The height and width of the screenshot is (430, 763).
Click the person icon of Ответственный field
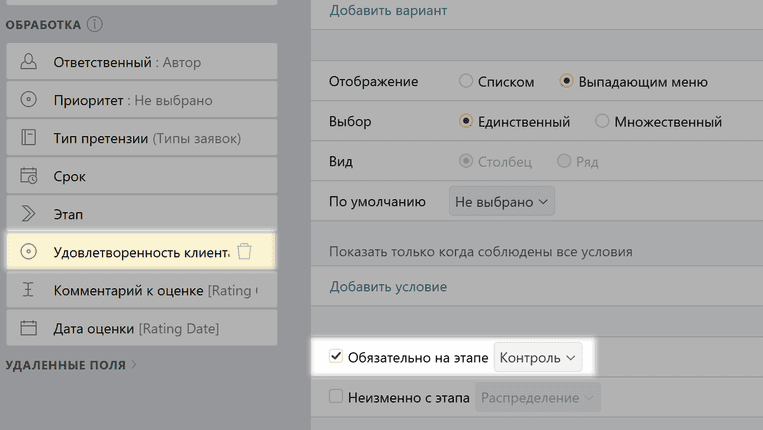[29, 62]
